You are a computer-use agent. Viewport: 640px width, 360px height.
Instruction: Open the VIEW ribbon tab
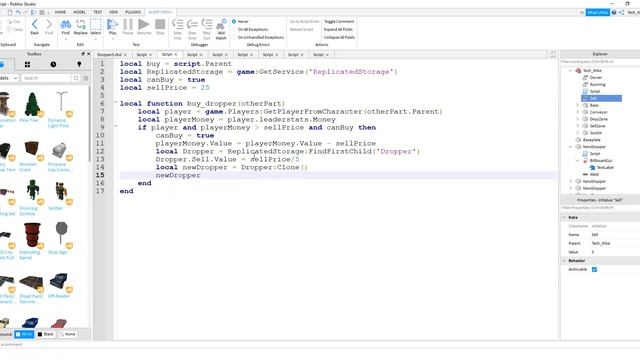113,12
